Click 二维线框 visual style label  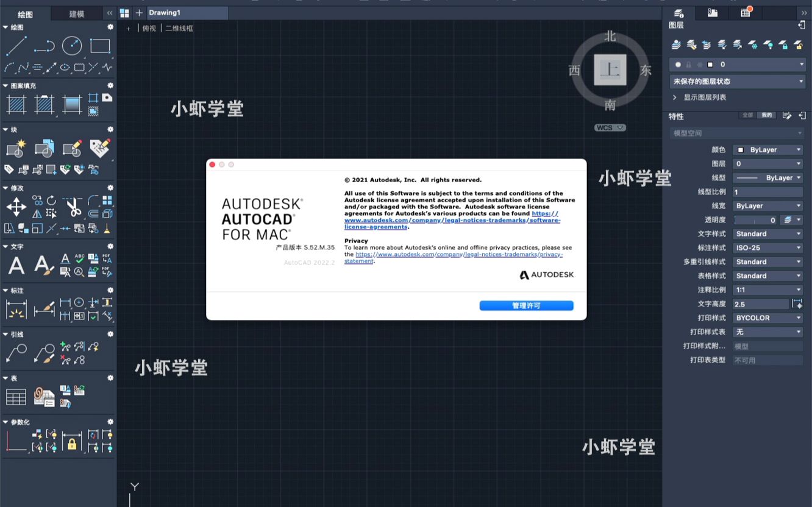click(x=179, y=29)
